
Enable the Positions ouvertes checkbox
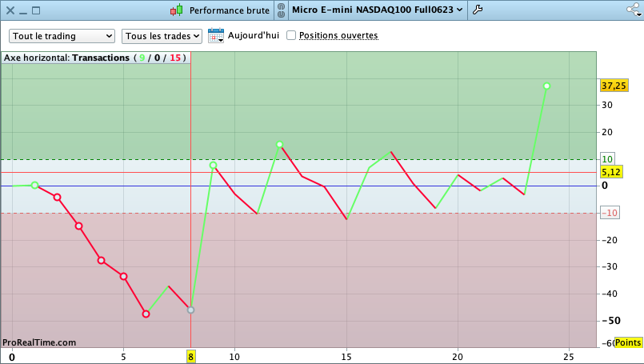coord(291,35)
